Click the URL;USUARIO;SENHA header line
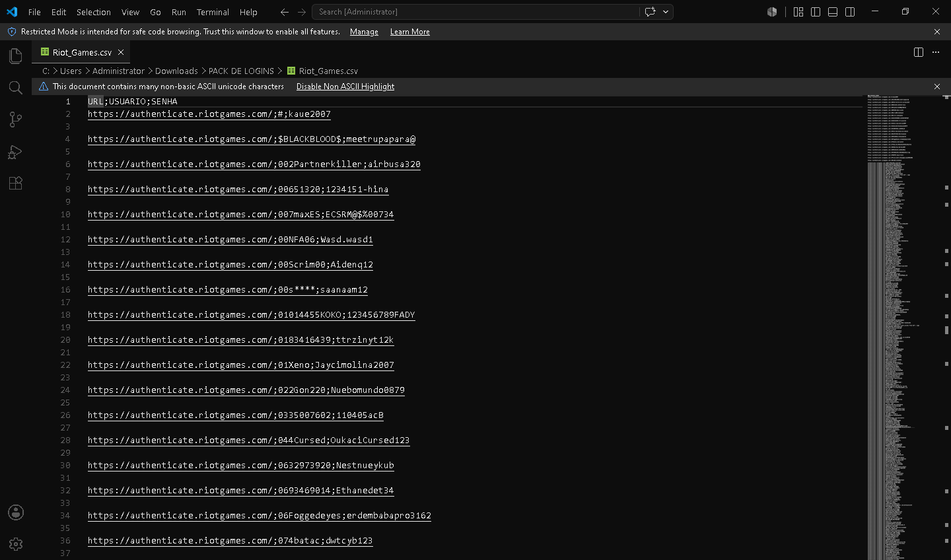Viewport: 951px width, 560px height. tap(133, 102)
